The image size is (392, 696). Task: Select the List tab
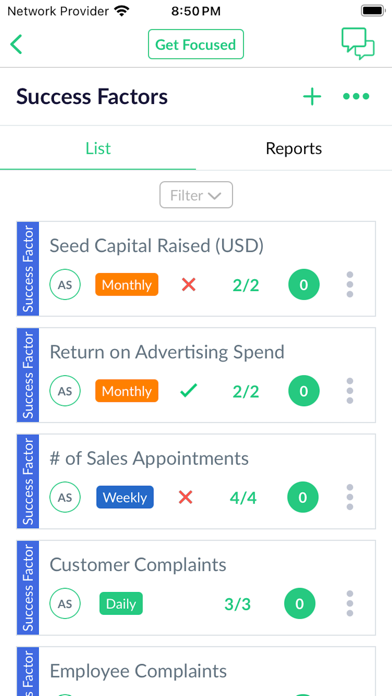(98, 148)
